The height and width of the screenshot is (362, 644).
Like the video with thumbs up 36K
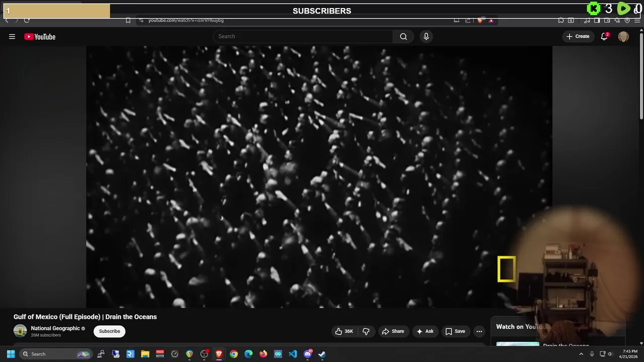point(344,331)
